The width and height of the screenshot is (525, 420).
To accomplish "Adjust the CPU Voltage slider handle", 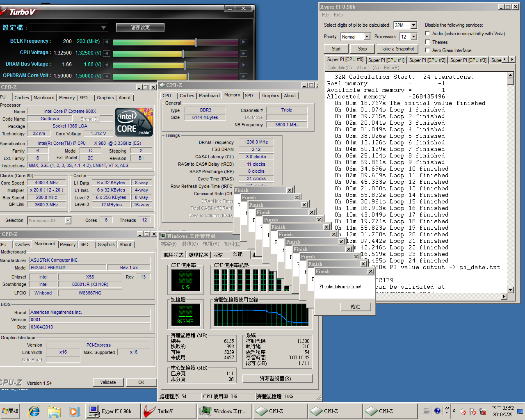I will pyautogui.click(x=183, y=53).
